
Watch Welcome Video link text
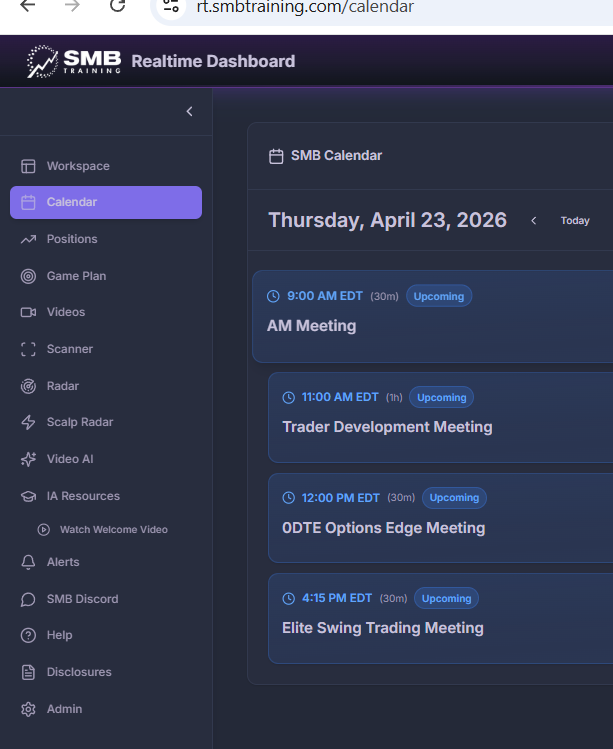tap(114, 529)
